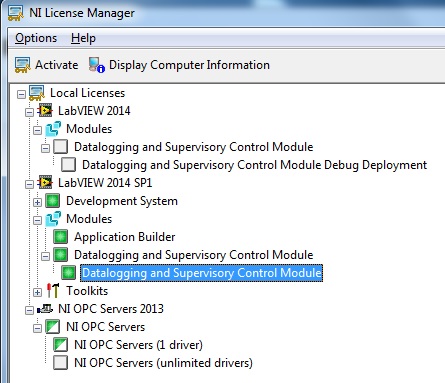This screenshot has height=383, width=445.
Task: Click green status box of SP1 Datalogging parent module
Action: [x=61, y=255]
